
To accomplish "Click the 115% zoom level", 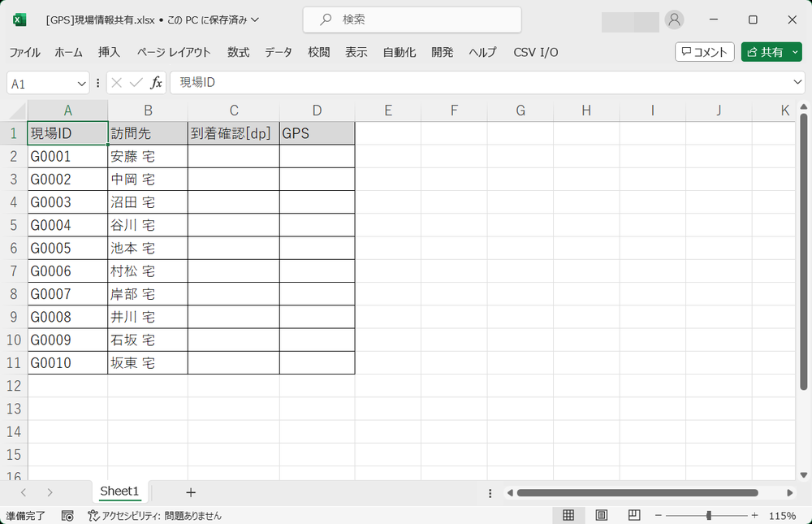I will 782,516.
